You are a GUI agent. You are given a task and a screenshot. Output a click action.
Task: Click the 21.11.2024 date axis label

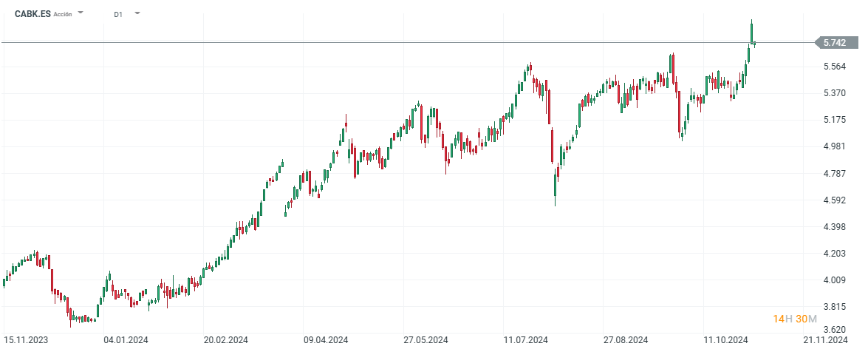point(825,340)
